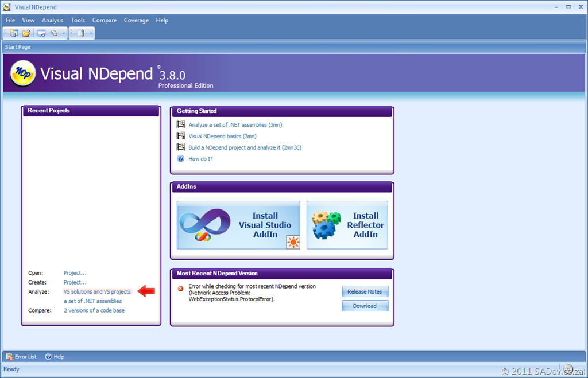Show the Help panel in bottom bar
The height and width of the screenshot is (378, 588).
point(55,357)
